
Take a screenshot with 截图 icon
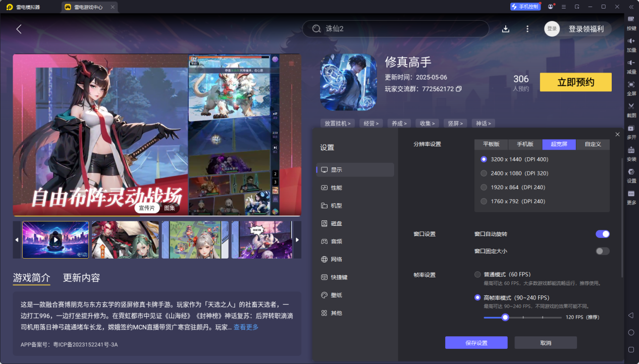631,109
